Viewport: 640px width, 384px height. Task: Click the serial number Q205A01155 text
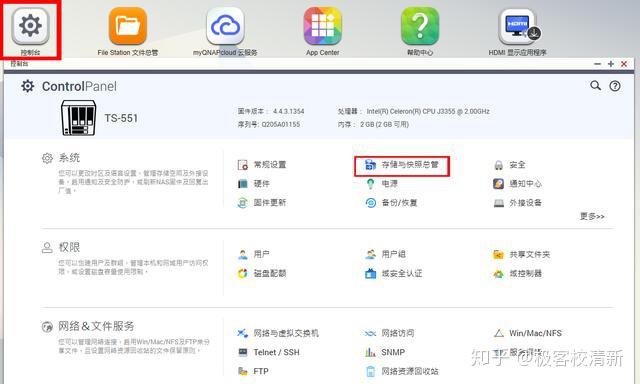point(280,124)
